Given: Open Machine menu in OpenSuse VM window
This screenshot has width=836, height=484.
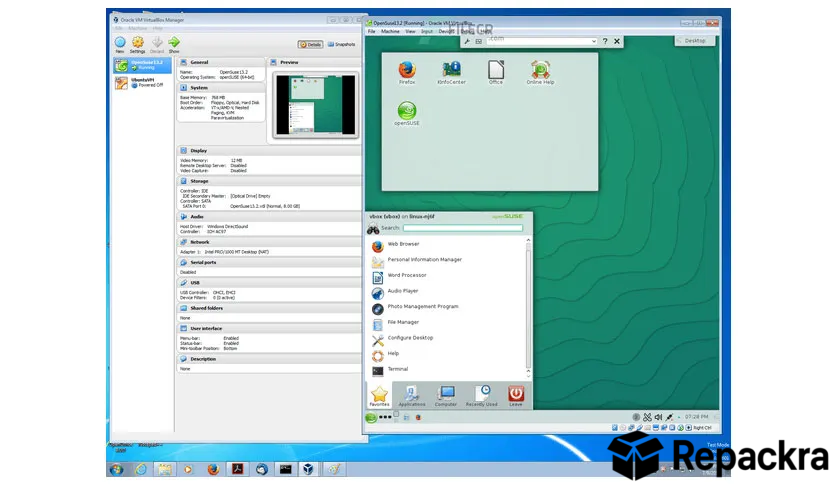Looking at the screenshot, I should coord(390,31).
